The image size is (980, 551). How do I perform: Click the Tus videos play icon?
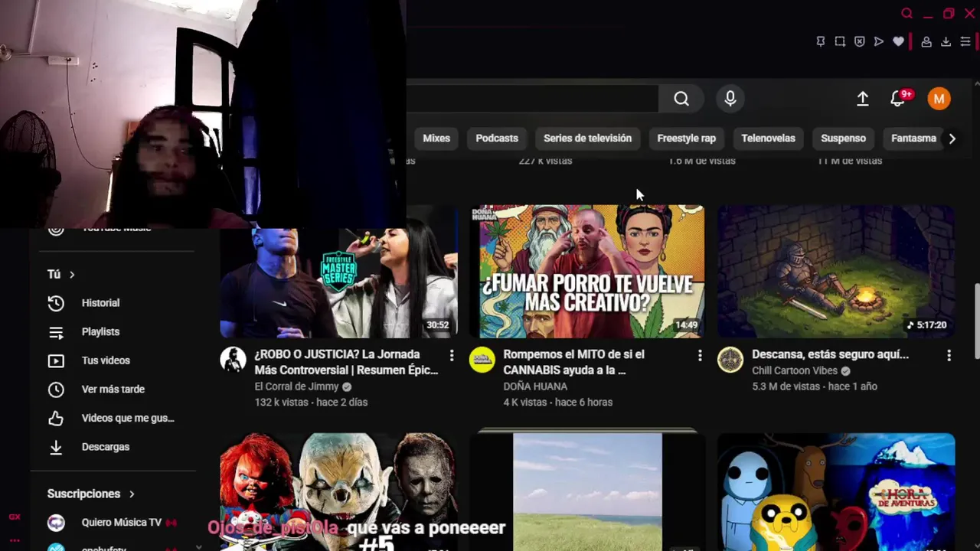tap(56, 360)
